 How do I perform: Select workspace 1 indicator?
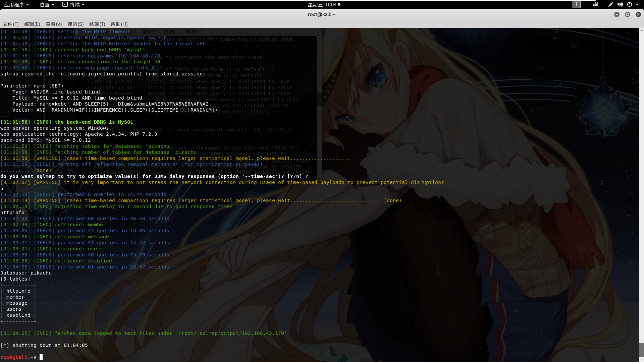pyautogui.click(x=576, y=4)
